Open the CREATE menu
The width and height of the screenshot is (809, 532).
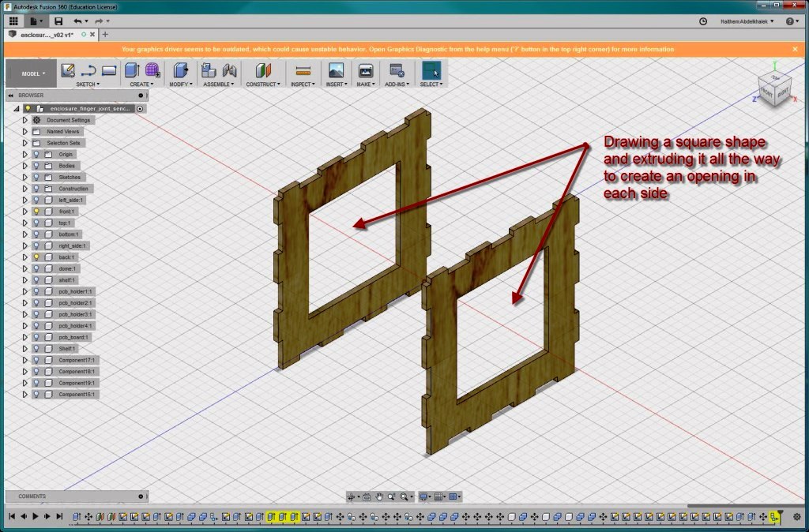click(x=141, y=84)
